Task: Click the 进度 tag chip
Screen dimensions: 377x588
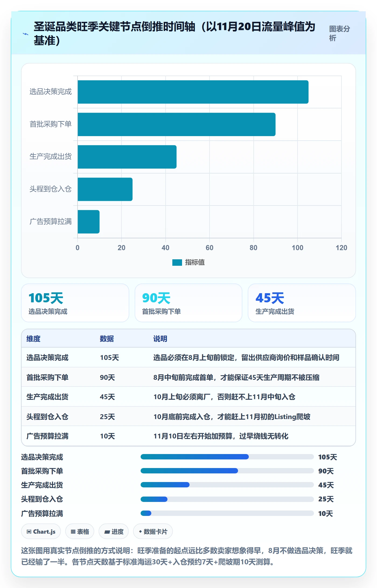Action: tap(114, 532)
